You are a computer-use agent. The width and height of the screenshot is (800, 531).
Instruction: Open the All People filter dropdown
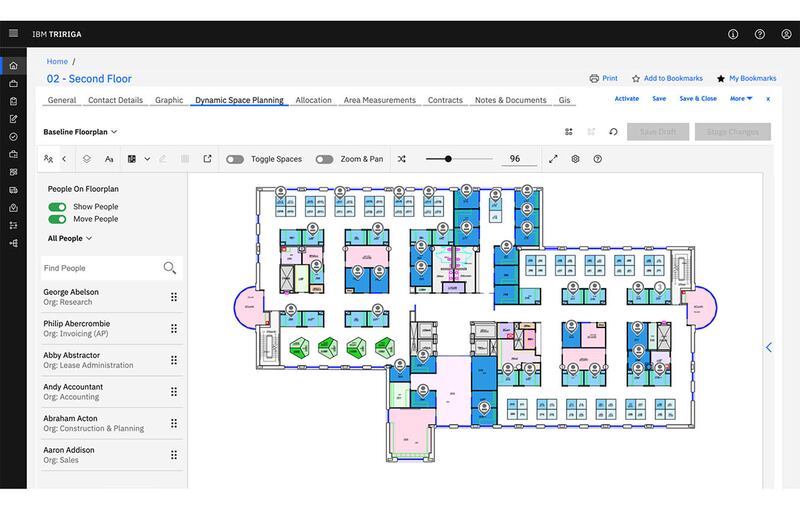70,238
